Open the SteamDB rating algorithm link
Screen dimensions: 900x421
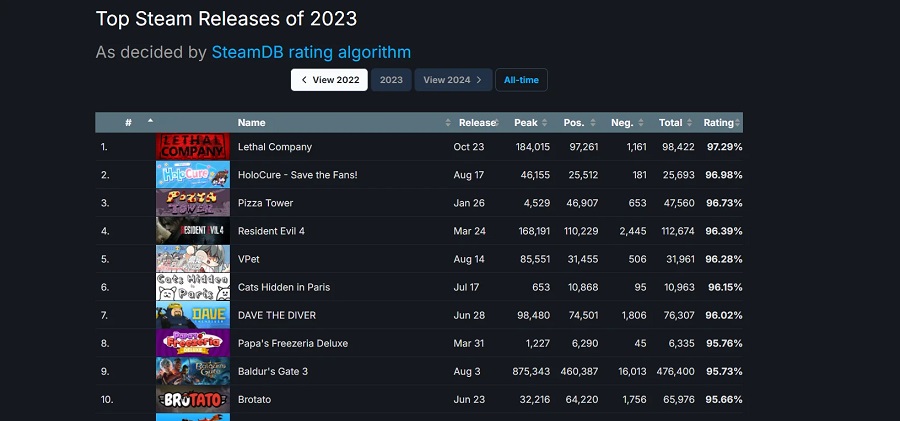click(x=311, y=52)
